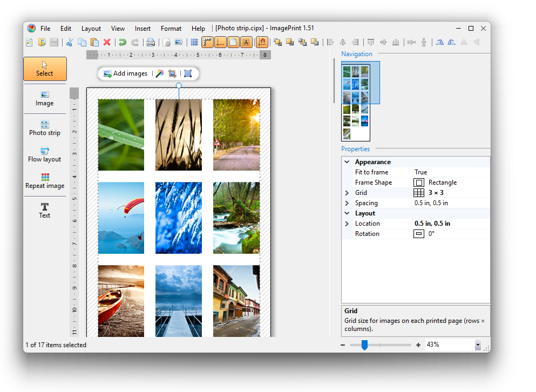The image size is (536, 392).
Task: Toggle the magnet snap button
Action: 262,42
